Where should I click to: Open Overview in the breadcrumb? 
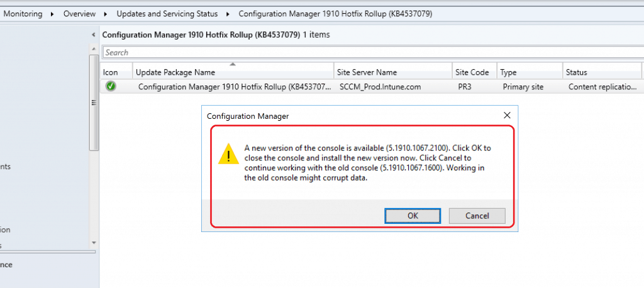click(x=79, y=14)
